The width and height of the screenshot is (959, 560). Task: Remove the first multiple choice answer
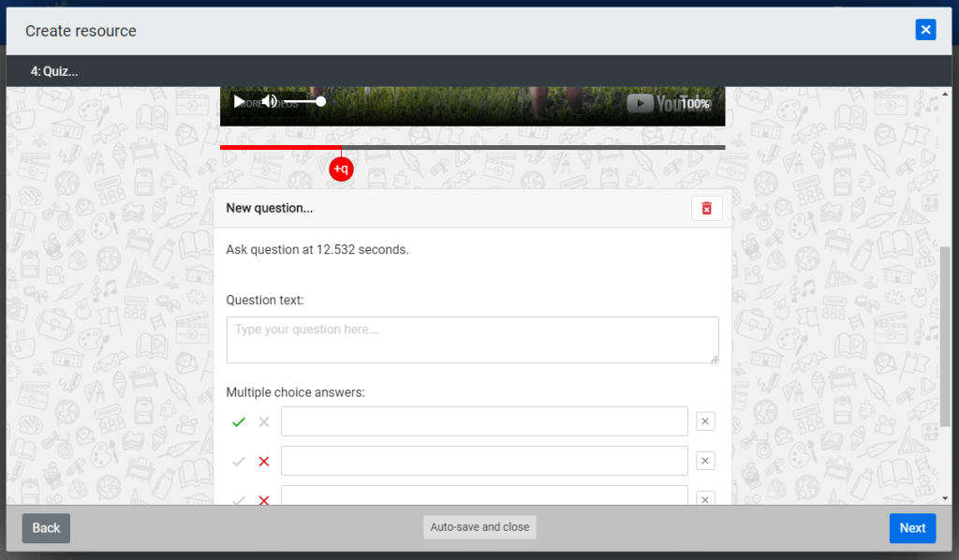(x=706, y=421)
